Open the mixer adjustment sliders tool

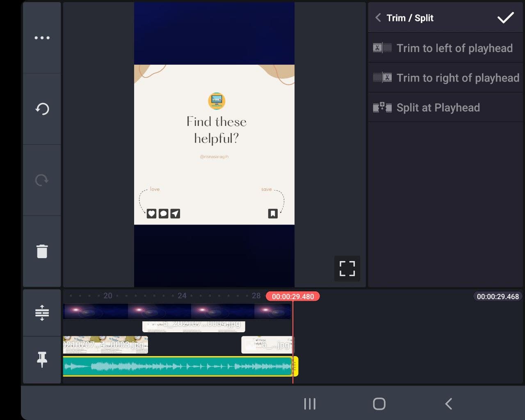[x=41, y=313]
